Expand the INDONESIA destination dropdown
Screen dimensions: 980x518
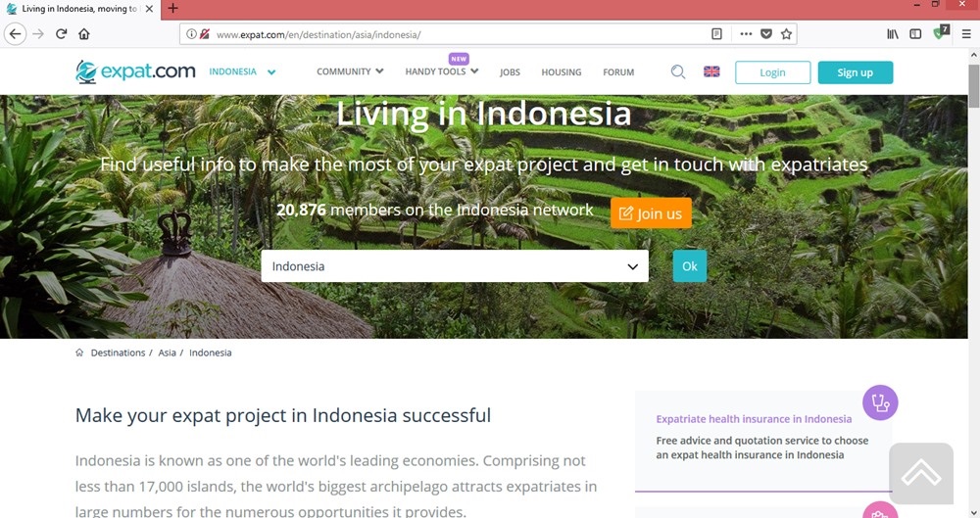[x=242, y=71]
